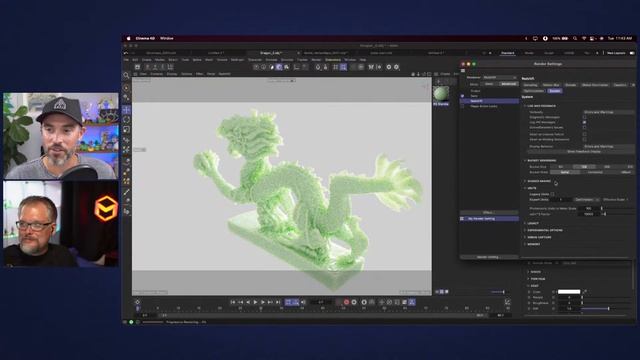Click the hamburger menu icon in Render Settings
This screenshot has height=360, width=640.
point(463,71)
